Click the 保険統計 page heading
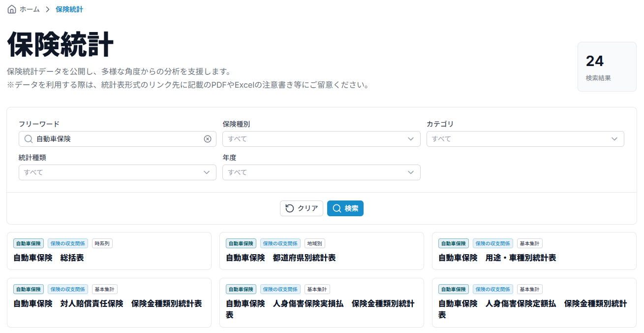The image size is (644, 333). click(x=61, y=45)
